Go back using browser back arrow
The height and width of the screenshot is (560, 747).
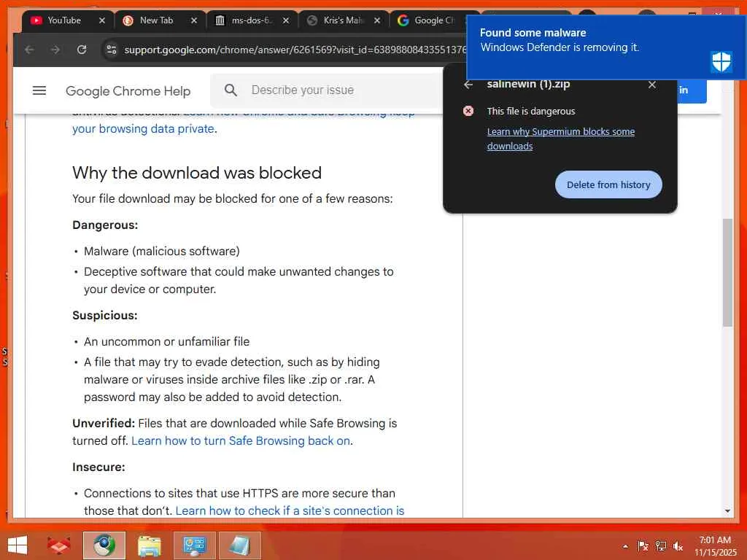tap(29, 50)
